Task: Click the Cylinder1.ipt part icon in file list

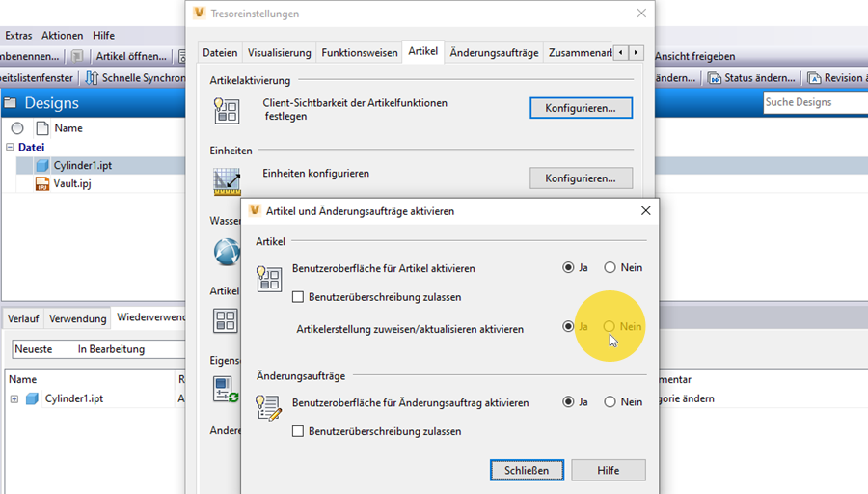Action: tap(42, 166)
